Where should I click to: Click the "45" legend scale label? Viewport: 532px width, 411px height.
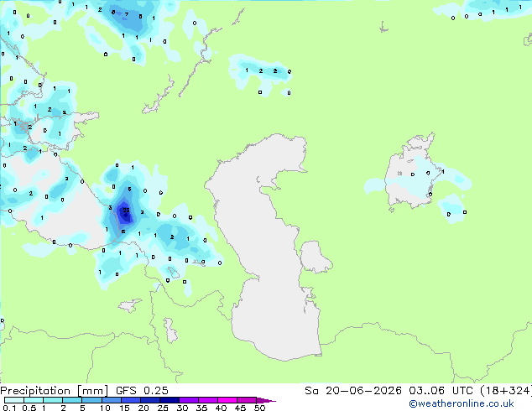[x=240, y=408]
